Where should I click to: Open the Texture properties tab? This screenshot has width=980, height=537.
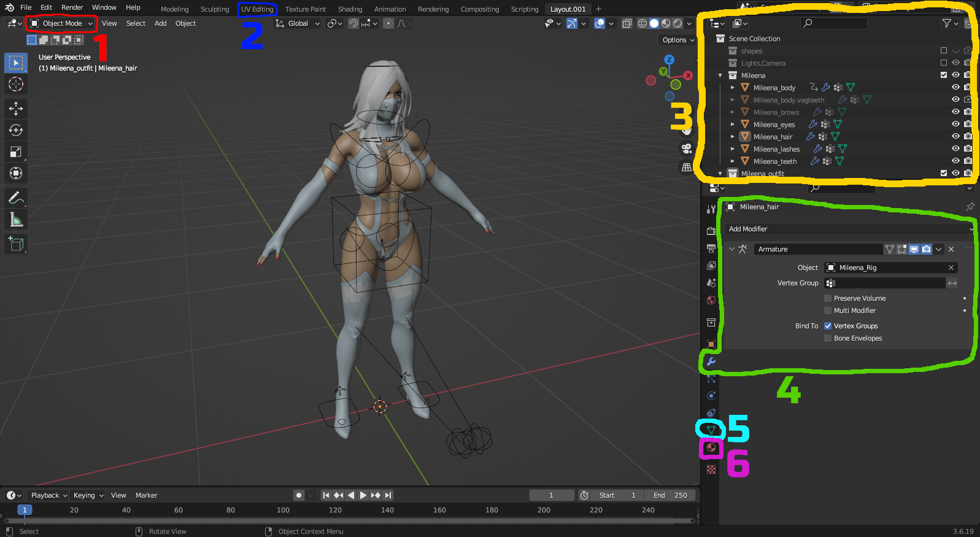pos(711,469)
